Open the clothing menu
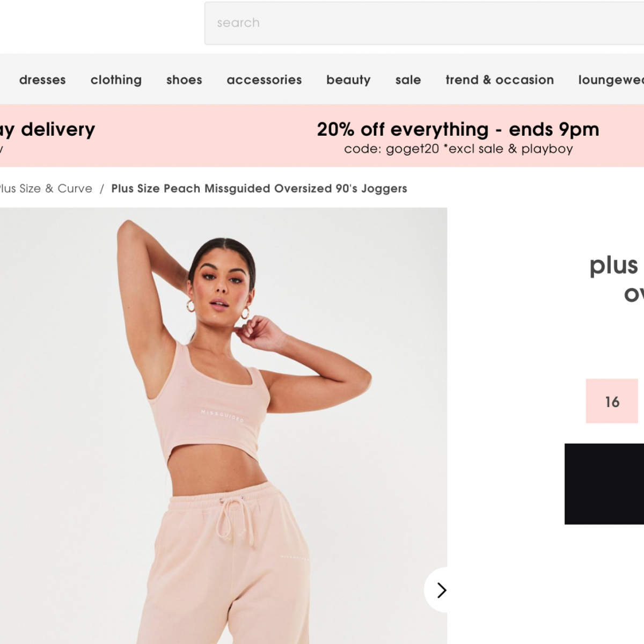This screenshot has height=644, width=644. (116, 80)
